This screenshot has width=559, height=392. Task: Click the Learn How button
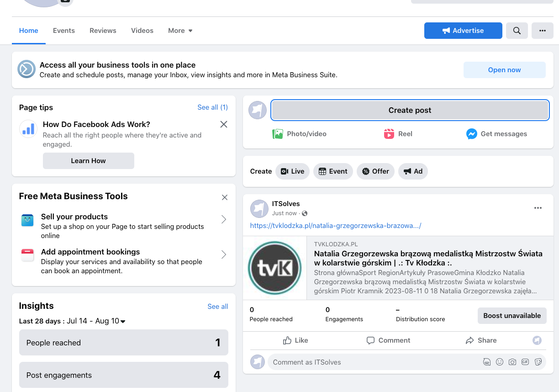coord(89,161)
